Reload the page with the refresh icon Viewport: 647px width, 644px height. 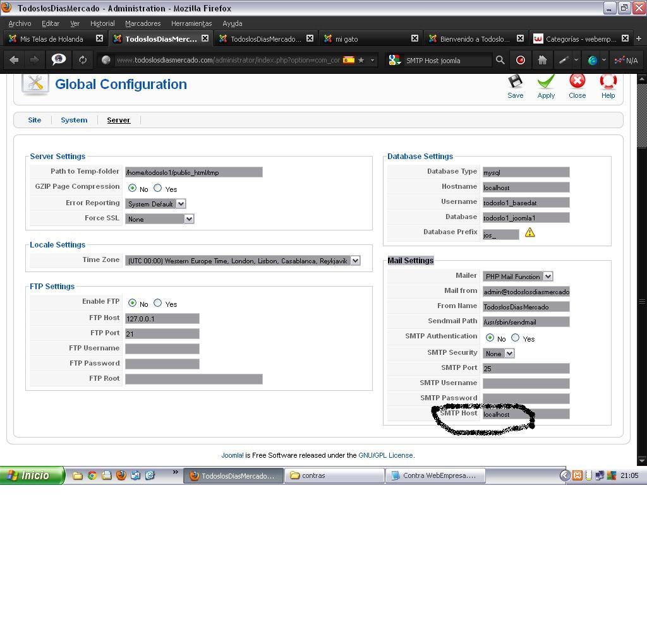tap(83, 60)
